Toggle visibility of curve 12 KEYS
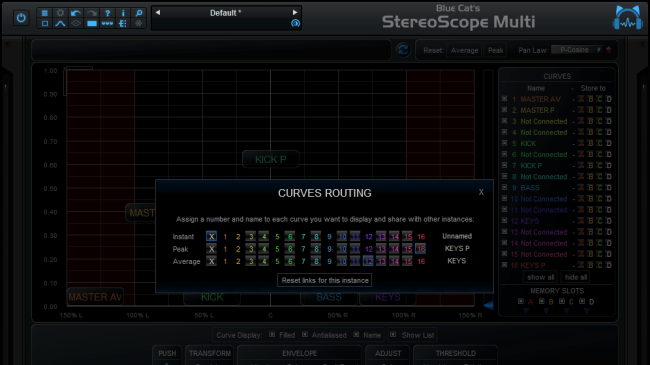650x365 pixels. point(504,221)
